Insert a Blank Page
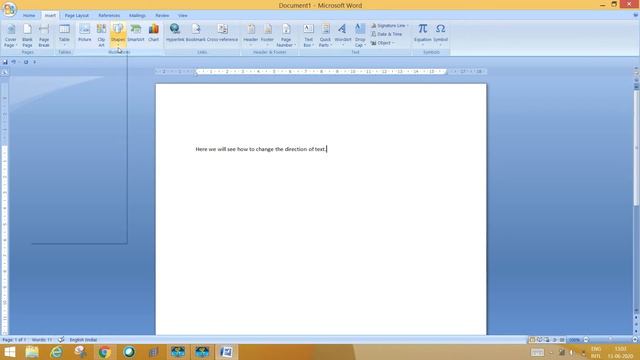This screenshot has width=640, height=360. (x=27, y=36)
